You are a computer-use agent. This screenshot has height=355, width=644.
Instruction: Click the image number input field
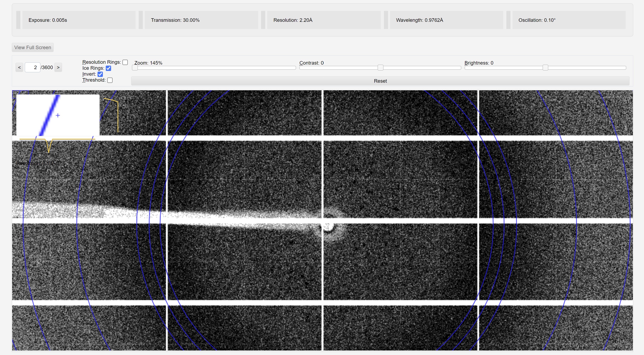(33, 67)
